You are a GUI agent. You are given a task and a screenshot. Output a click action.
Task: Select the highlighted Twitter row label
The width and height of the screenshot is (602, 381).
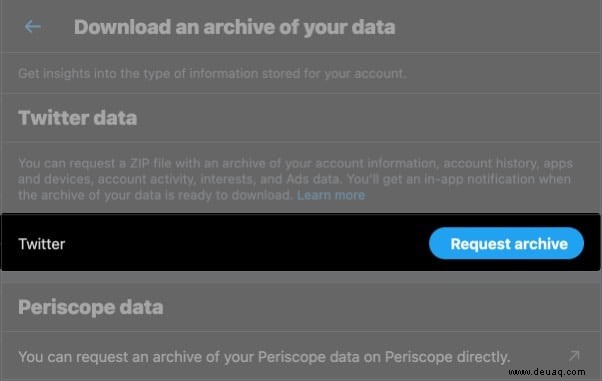(42, 244)
